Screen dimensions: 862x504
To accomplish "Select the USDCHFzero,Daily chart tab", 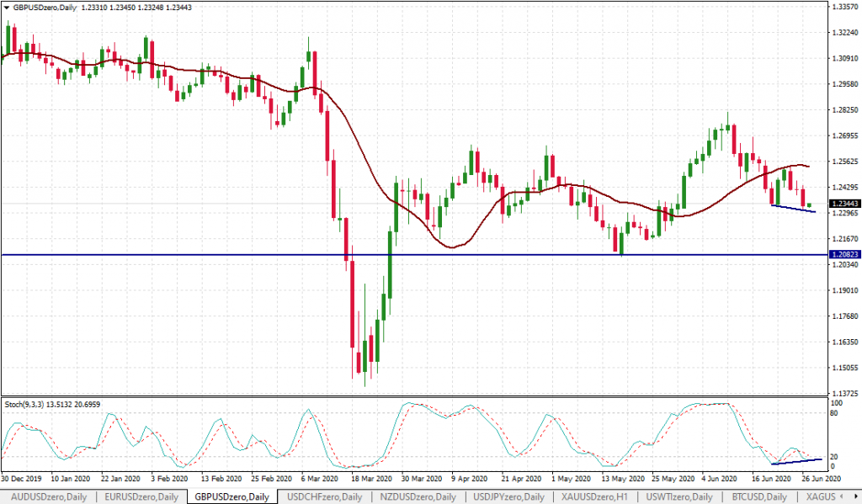I will pos(324,497).
